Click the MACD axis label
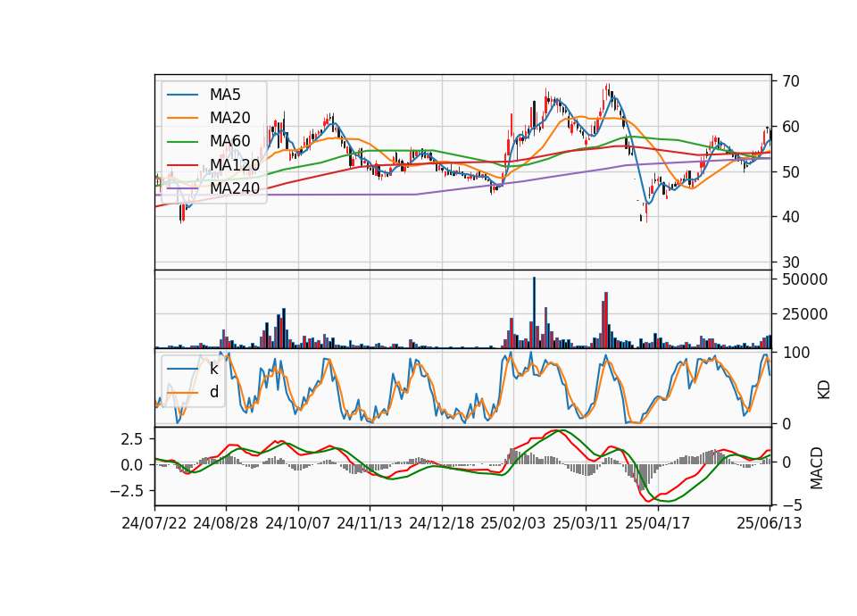857x616 pixels. pos(816,468)
